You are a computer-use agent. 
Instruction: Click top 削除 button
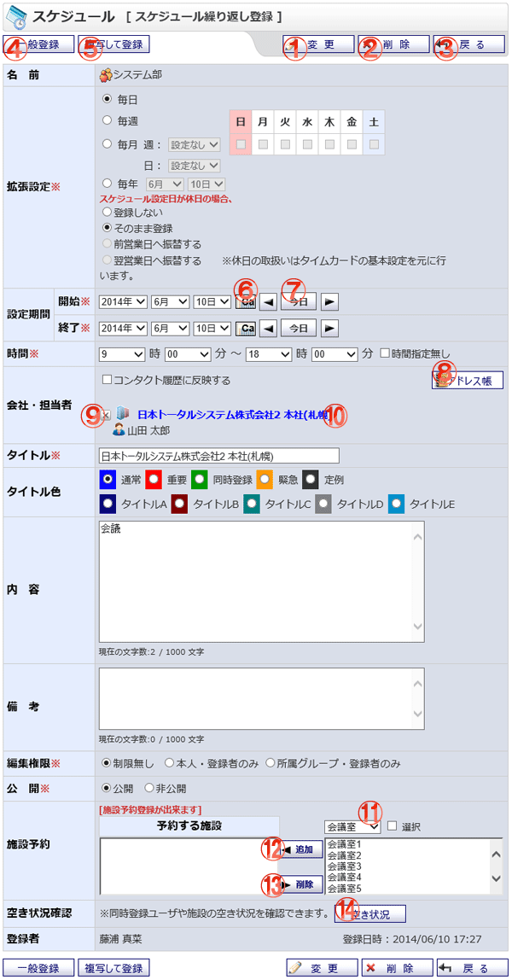pos(393,45)
